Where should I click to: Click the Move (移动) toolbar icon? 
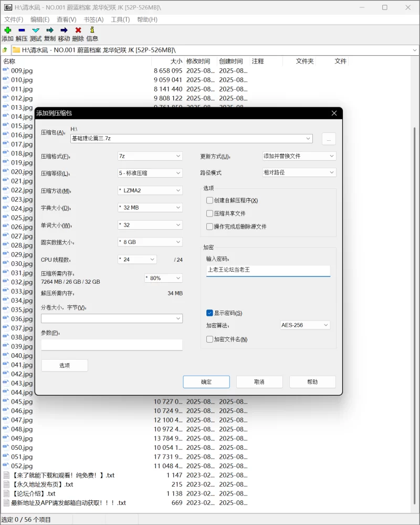click(64, 30)
